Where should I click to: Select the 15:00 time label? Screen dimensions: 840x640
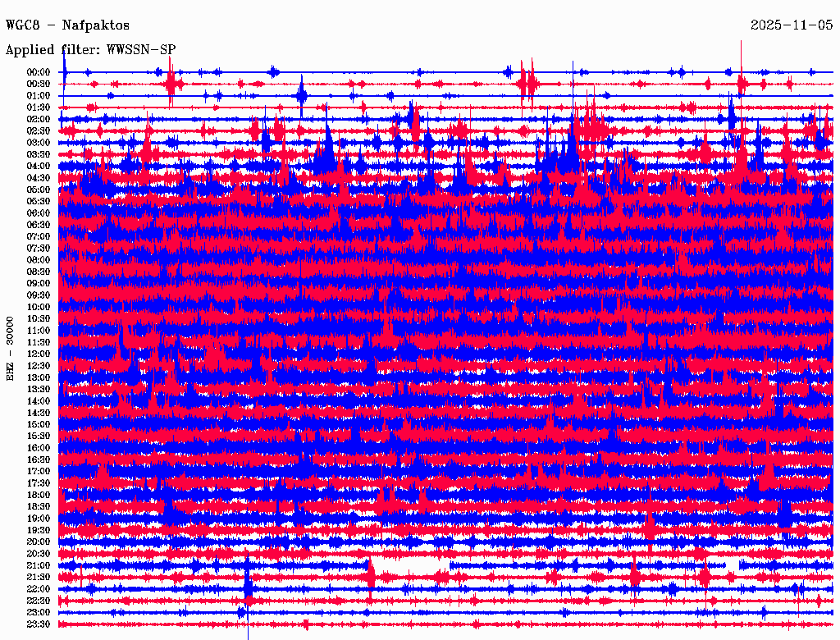click(x=39, y=424)
